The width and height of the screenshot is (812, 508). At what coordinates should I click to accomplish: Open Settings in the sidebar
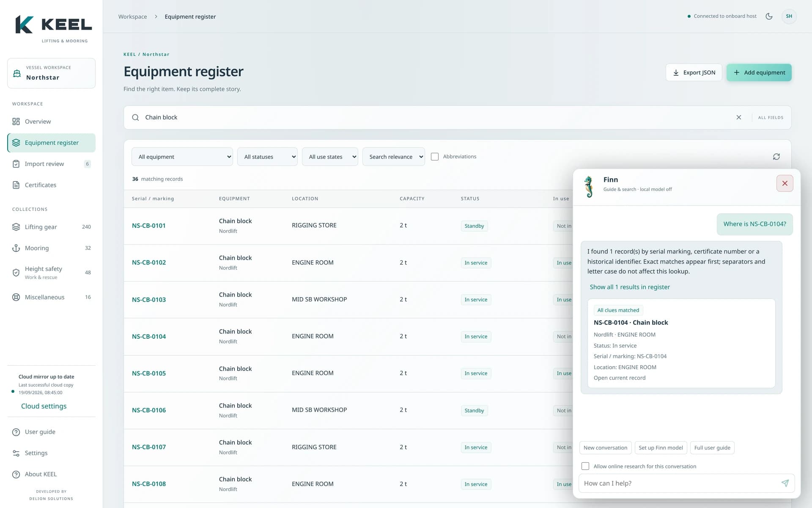(51, 453)
